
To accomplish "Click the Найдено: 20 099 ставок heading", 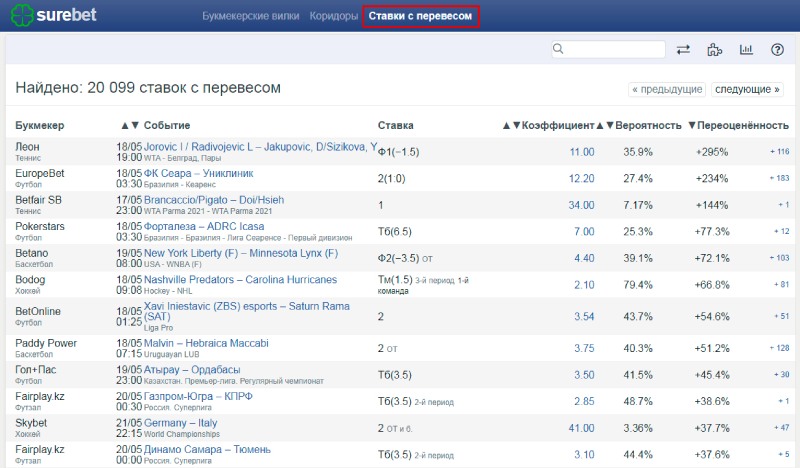I will (x=148, y=88).
